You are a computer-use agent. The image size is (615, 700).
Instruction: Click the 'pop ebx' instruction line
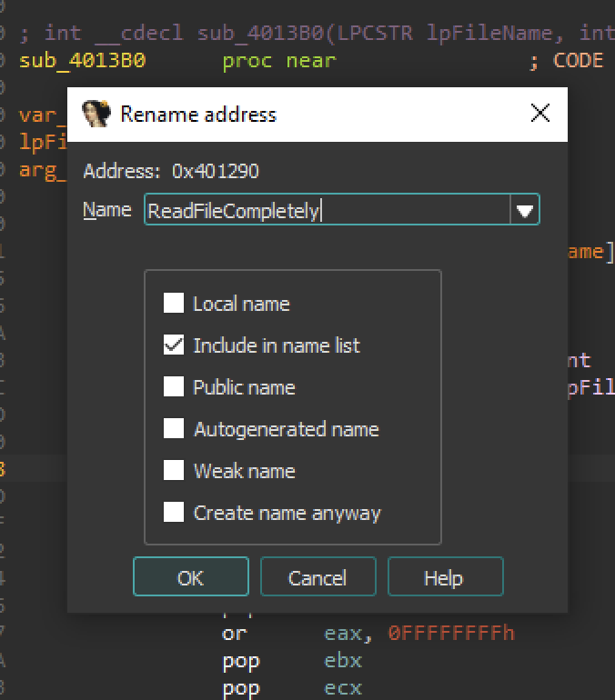292,661
